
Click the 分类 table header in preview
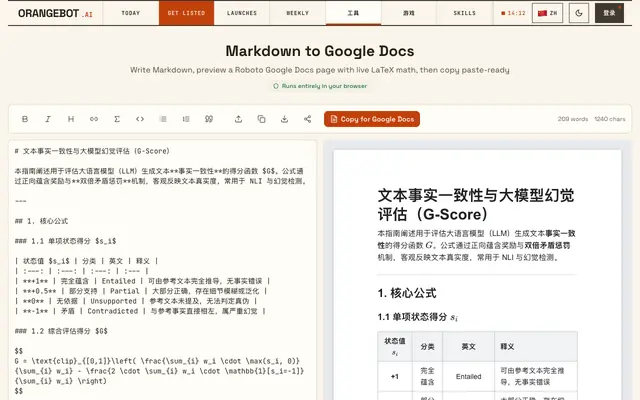[427, 347]
